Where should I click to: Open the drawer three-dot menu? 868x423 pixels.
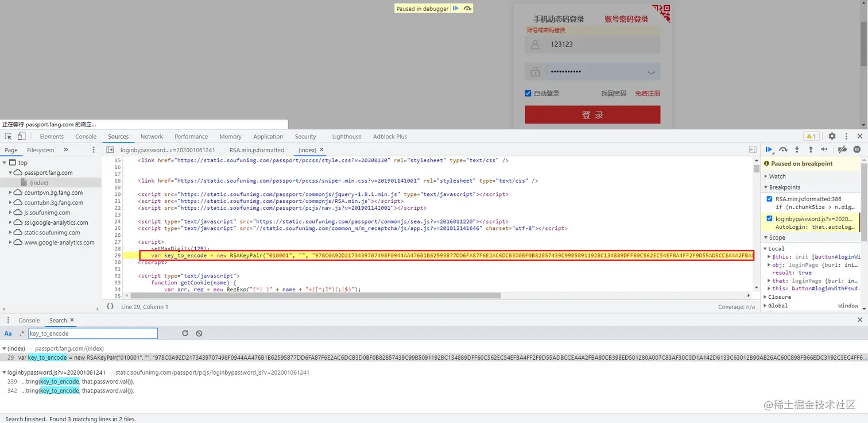[8, 320]
